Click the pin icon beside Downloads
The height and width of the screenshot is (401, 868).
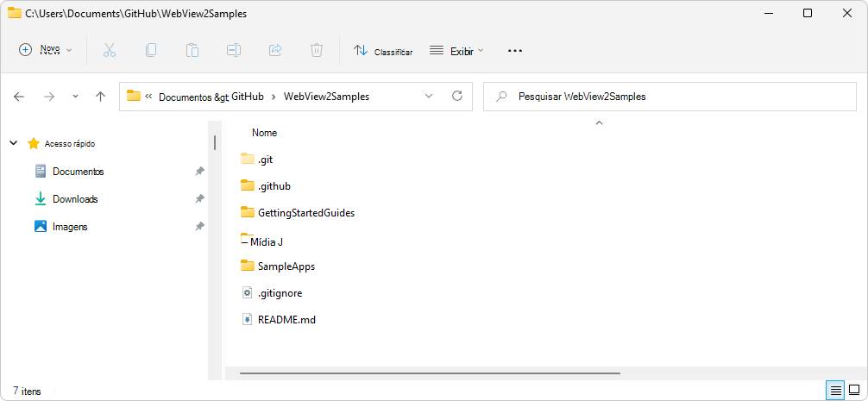pyautogui.click(x=200, y=198)
